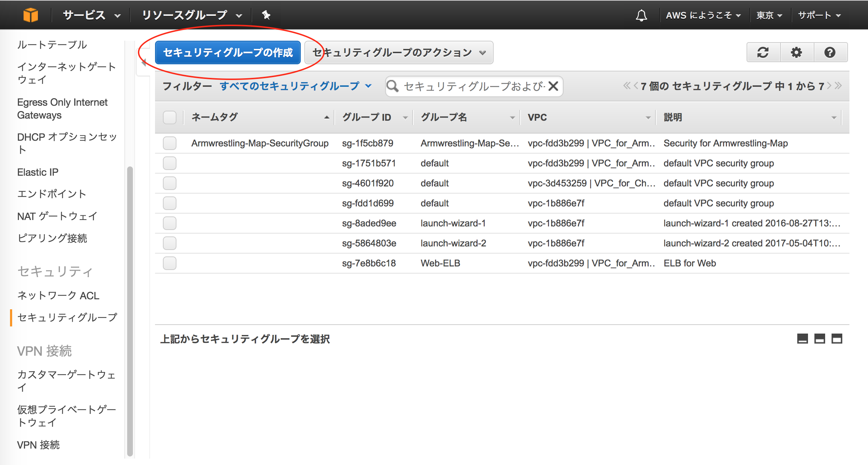Toggle the select-all checkbox in header
This screenshot has height=465, width=868.
[x=170, y=117]
